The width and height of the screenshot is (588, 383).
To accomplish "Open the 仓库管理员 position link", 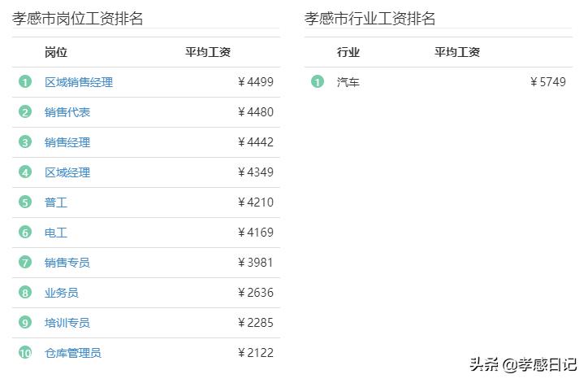I will [73, 353].
